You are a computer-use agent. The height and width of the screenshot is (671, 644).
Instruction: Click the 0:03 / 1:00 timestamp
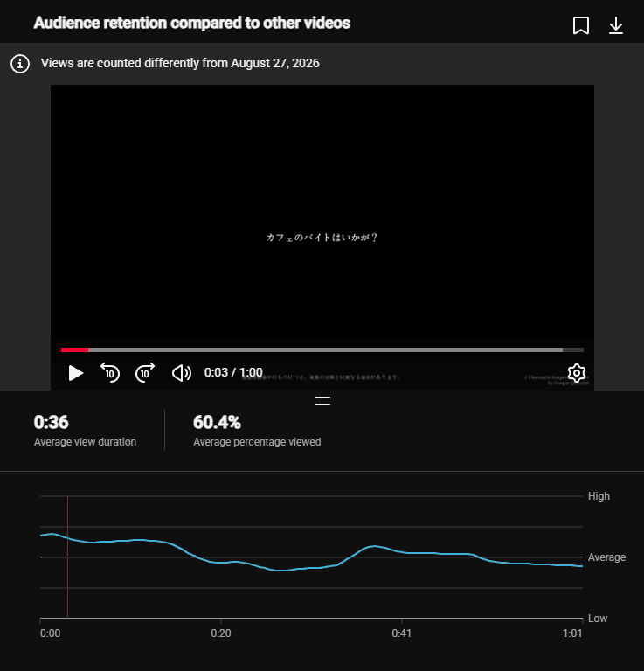click(x=233, y=372)
